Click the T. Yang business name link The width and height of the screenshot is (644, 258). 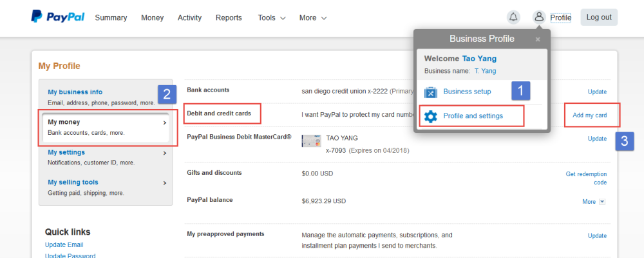[x=486, y=71]
